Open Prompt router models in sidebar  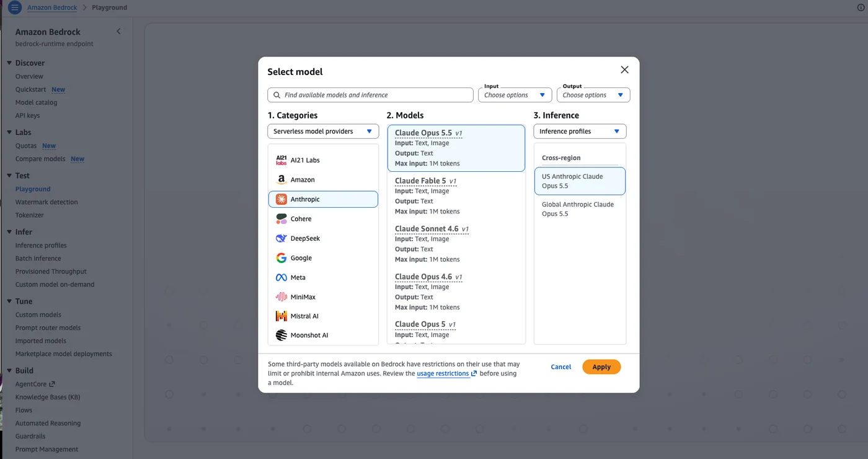[x=48, y=328]
